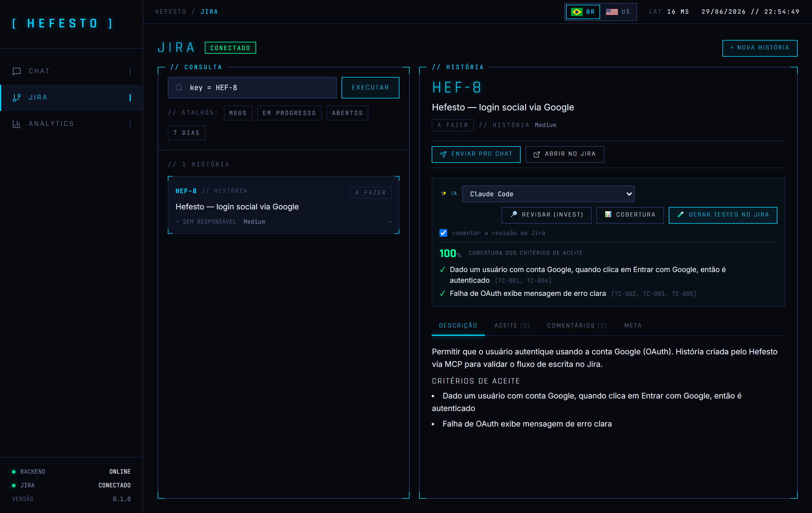The width and height of the screenshot is (812, 513).
Task: Click Gerar Testes no Jira button
Action: [x=723, y=215]
